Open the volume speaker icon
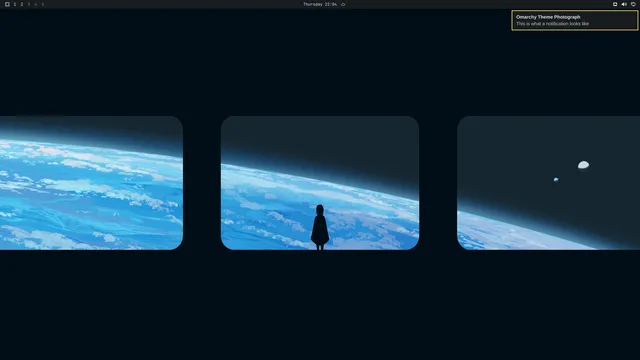The width and height of the screenshot is (640, 360). tap(624, 4)
